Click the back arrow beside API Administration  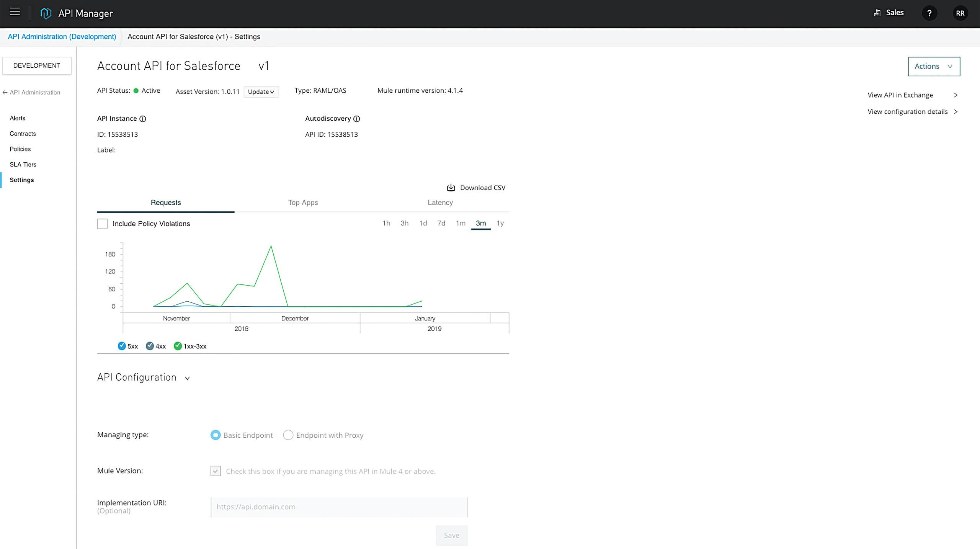point(5,93)
